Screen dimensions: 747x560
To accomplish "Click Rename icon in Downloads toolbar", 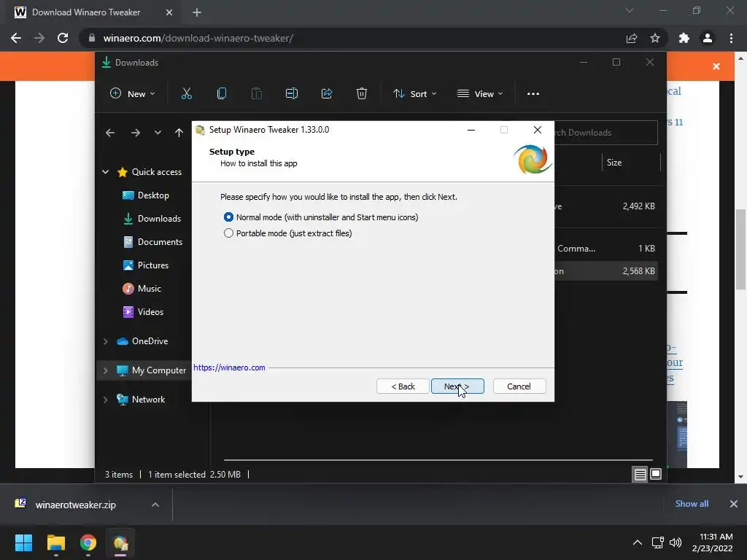I will [292, 94].
